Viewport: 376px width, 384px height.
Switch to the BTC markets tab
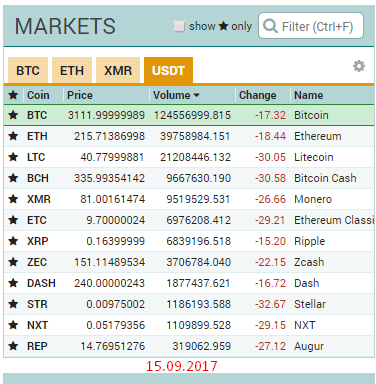[28, 70]
